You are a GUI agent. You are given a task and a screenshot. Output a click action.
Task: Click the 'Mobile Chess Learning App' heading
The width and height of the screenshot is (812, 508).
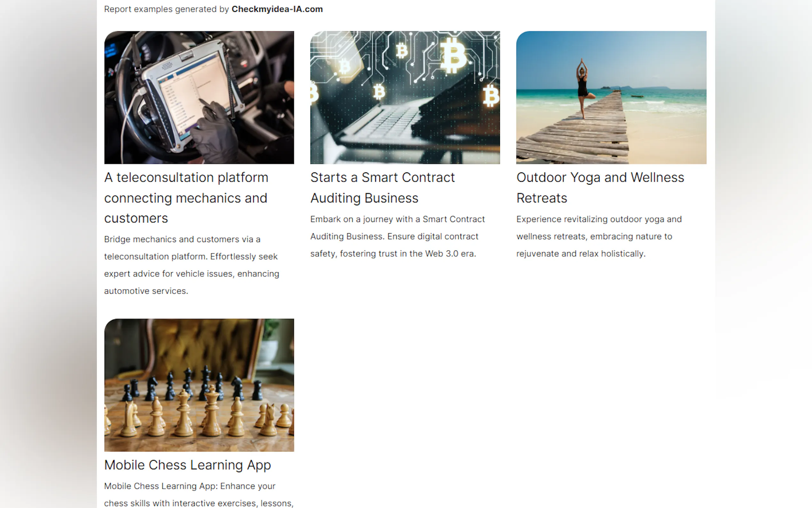tap(188, 465)
